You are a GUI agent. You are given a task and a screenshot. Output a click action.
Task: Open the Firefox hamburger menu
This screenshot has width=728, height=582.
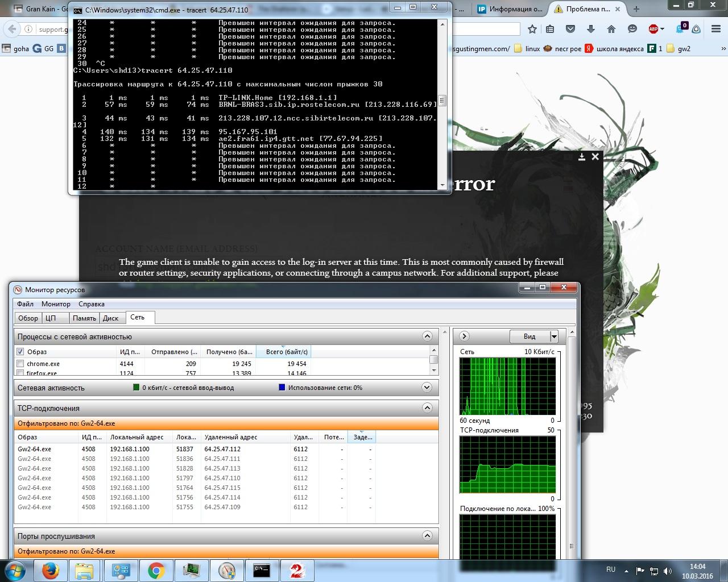click(x=716, y=29)
